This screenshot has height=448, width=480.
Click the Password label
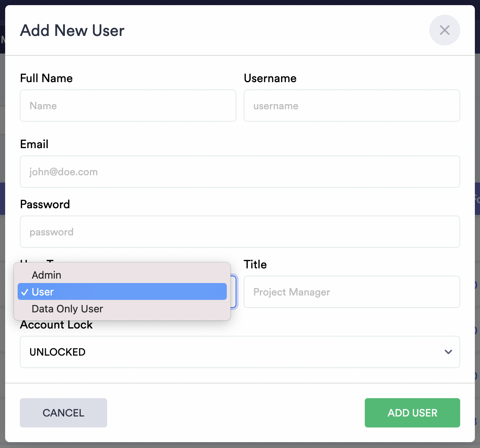coord(45,204)
